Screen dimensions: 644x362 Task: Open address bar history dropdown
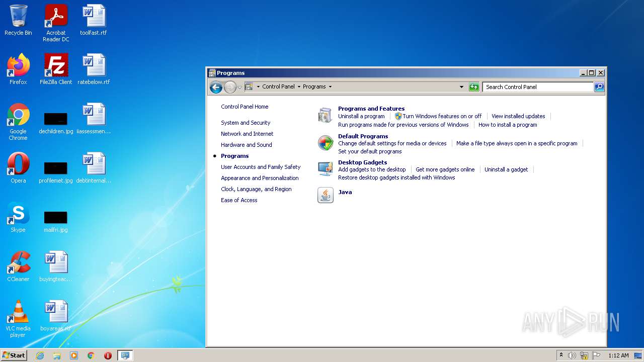(x=462, y=87)
